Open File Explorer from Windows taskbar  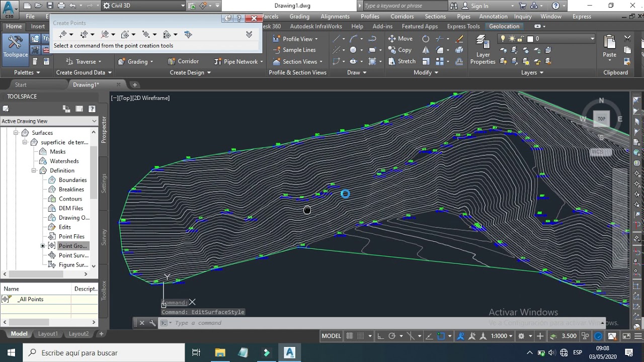220,353
